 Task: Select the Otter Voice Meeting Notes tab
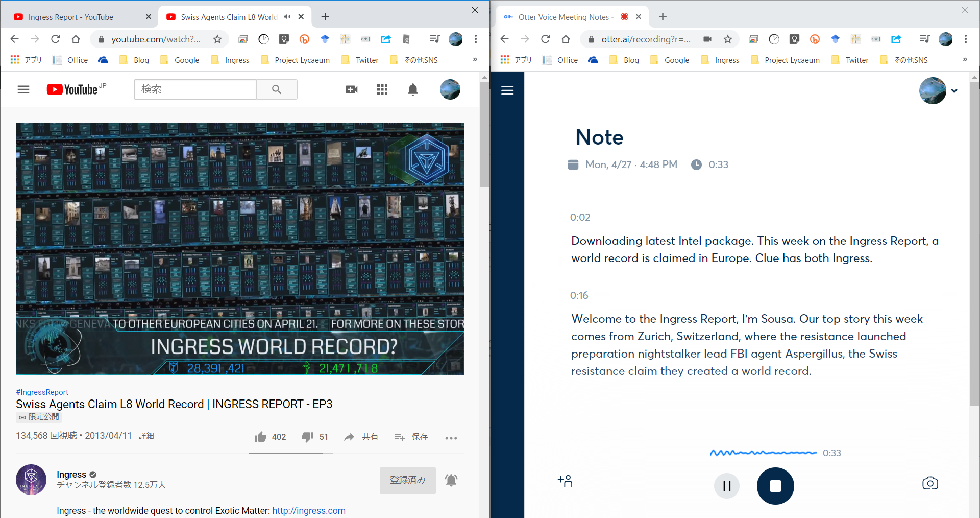(x=572, y=17)
